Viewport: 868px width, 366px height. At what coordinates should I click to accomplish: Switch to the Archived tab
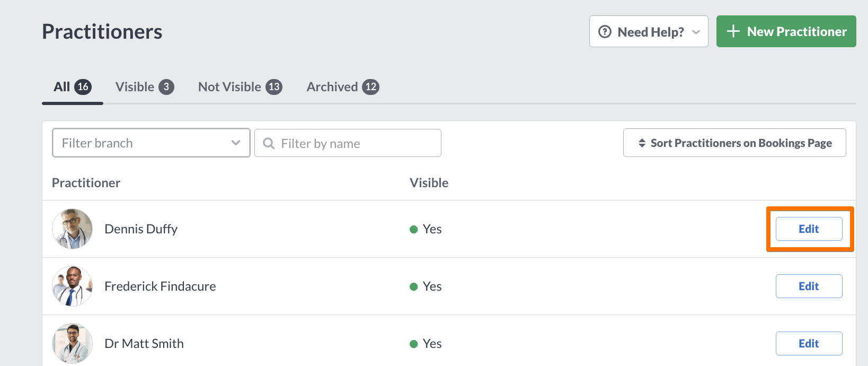(343, 87)
